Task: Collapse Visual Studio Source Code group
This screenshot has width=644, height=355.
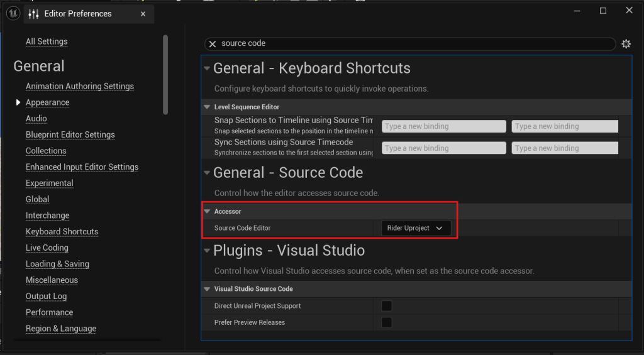Action: point(207,289)
